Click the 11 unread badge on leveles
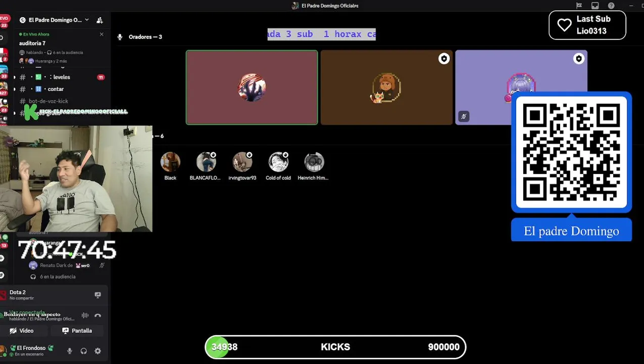Screen dimensions: 644x364 click(x=101, y=77)
